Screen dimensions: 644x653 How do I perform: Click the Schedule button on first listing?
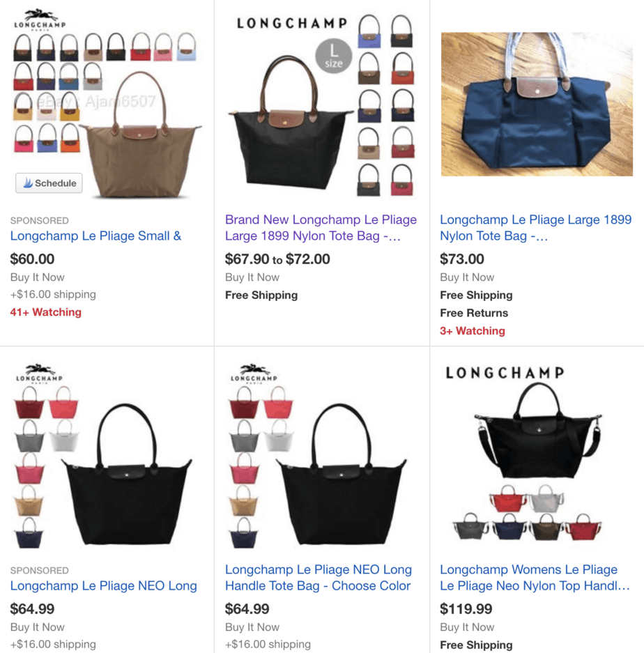49,183
